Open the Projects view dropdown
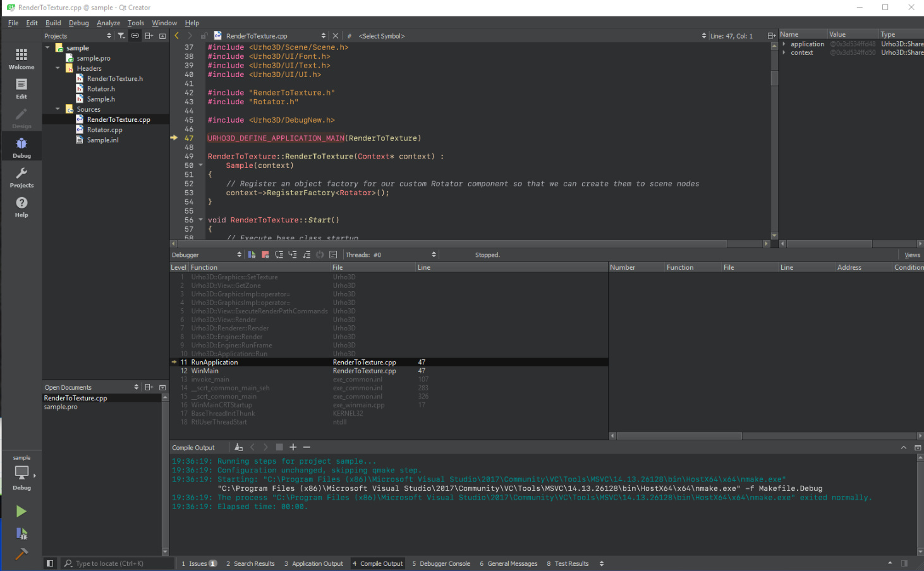The image size is (924, 571). 78,36
